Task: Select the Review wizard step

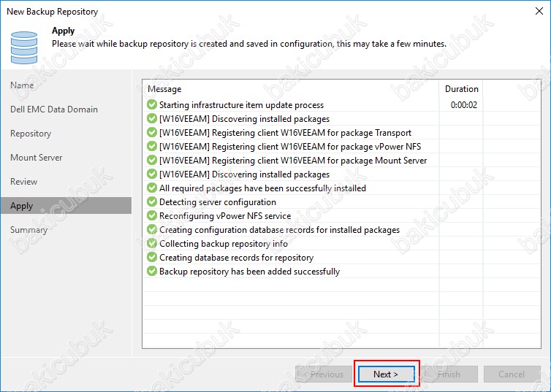Action: (24, 182)
